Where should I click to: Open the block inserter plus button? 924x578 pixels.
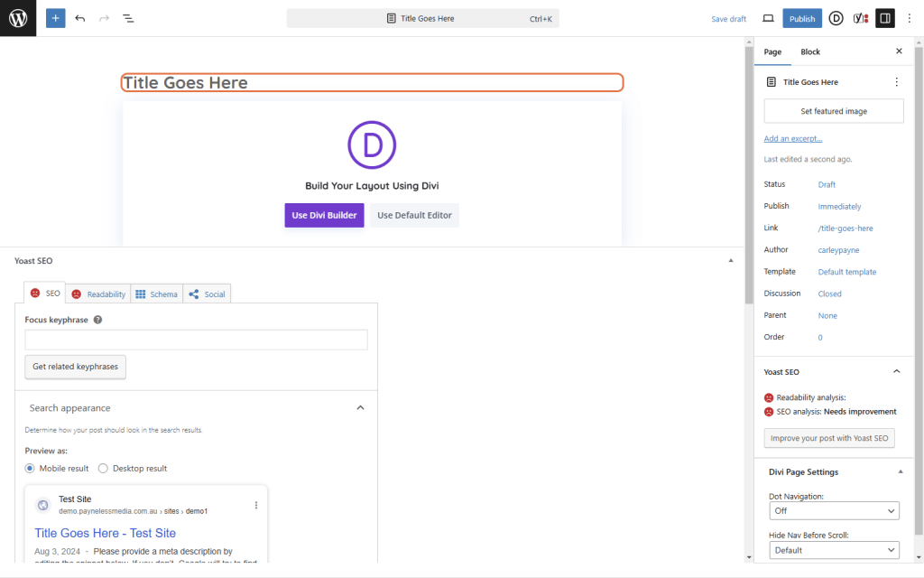point(55,18)
